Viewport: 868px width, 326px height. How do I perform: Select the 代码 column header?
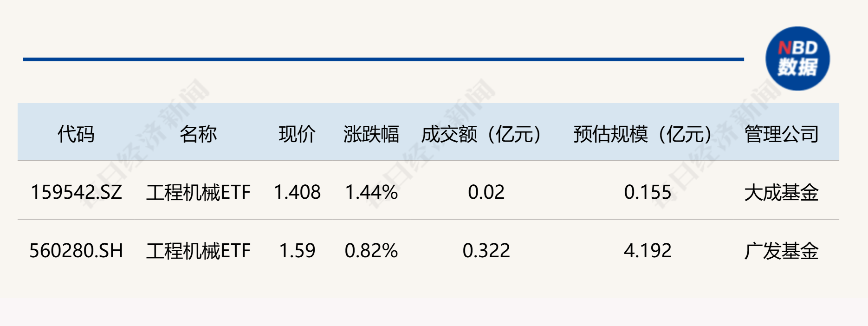pos(76,134)
